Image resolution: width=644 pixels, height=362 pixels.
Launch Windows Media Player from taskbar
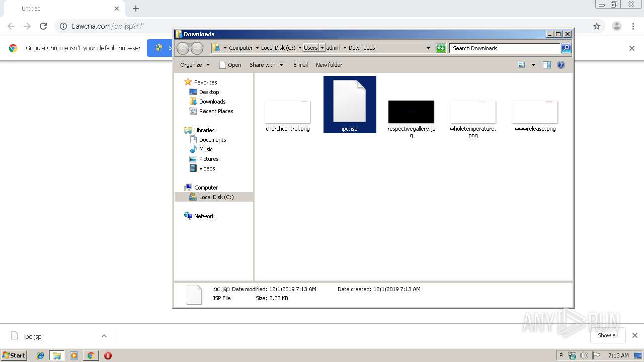pos(74,355)
